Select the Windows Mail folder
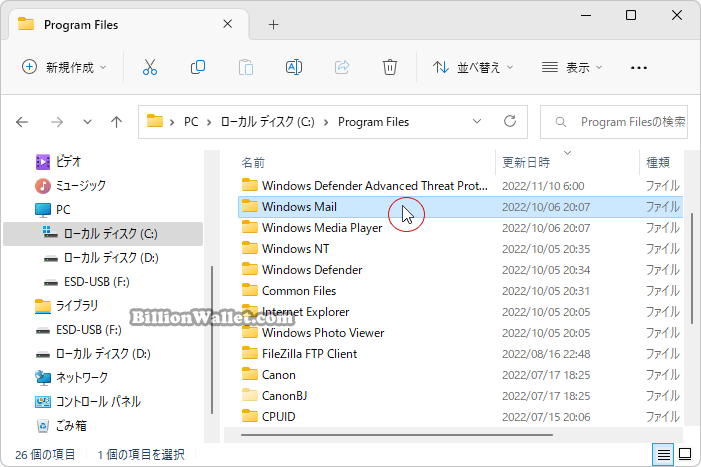Screen dimensions: 701x467 pos(460,207)
